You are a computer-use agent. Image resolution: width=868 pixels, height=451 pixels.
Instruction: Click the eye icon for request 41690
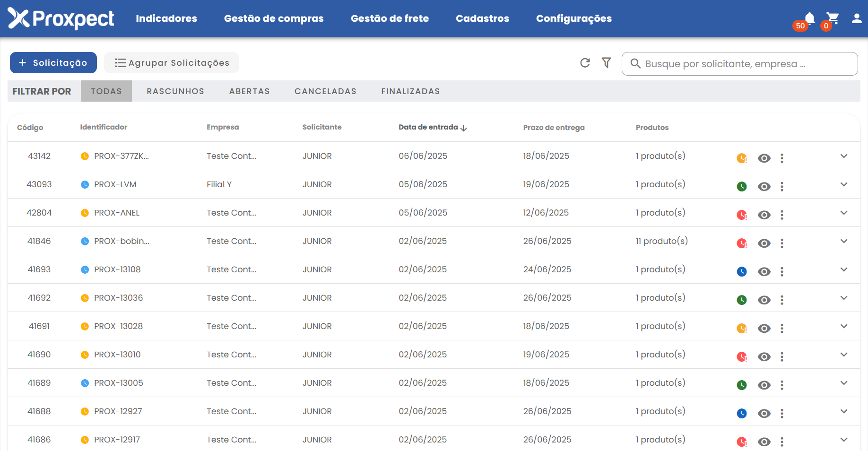click(764, 357)
